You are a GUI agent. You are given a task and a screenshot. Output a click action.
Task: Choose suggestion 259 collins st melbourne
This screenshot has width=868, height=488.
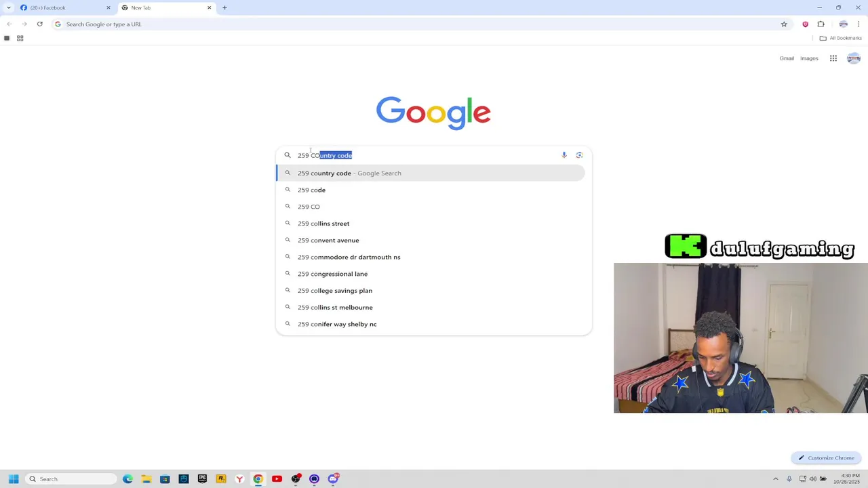[x=431, y=307]
